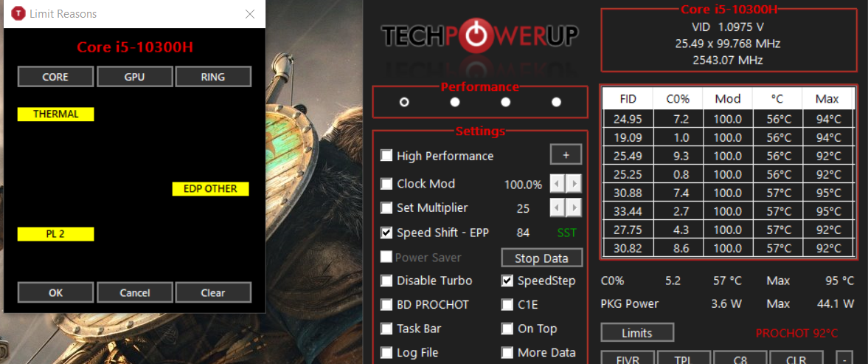Tick the Clock Mod checkbox
This screenshot has width=868, height=364.
386,183
